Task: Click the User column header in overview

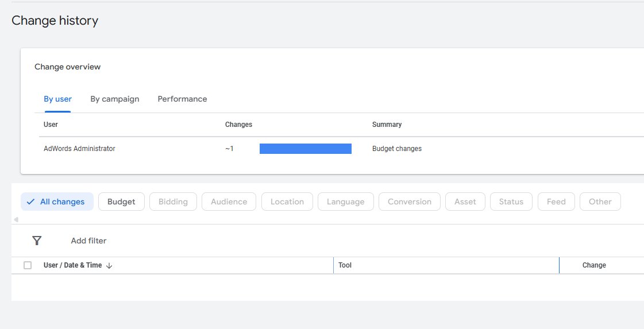Action: point(51,125)
